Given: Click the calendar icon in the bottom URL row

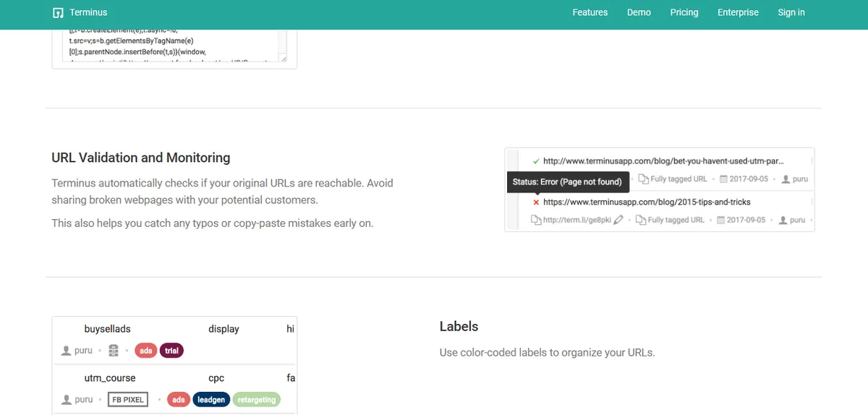Looking at the screenshot, I should [721, 220].
